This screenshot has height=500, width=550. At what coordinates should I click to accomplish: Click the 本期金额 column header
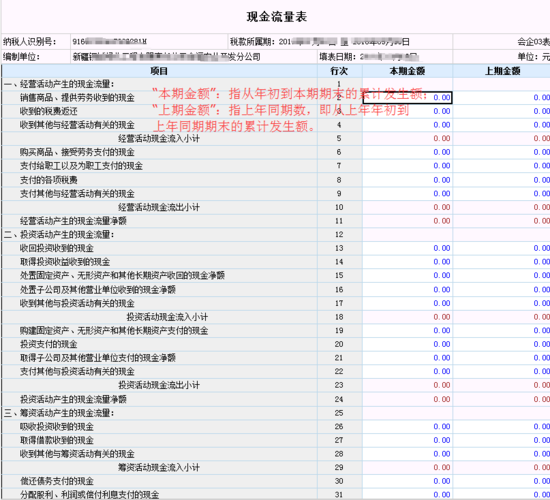click(407, 71)
